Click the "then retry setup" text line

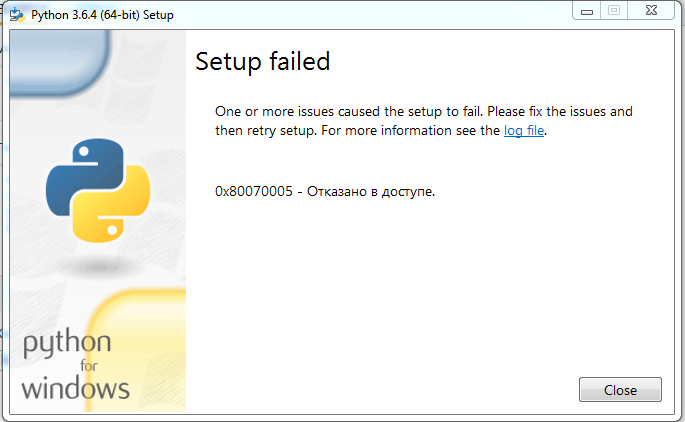click(264, 130)
